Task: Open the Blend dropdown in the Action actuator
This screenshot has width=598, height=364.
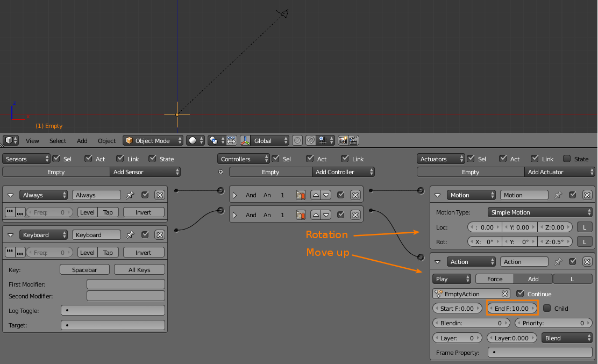Action: coord(567,338)
